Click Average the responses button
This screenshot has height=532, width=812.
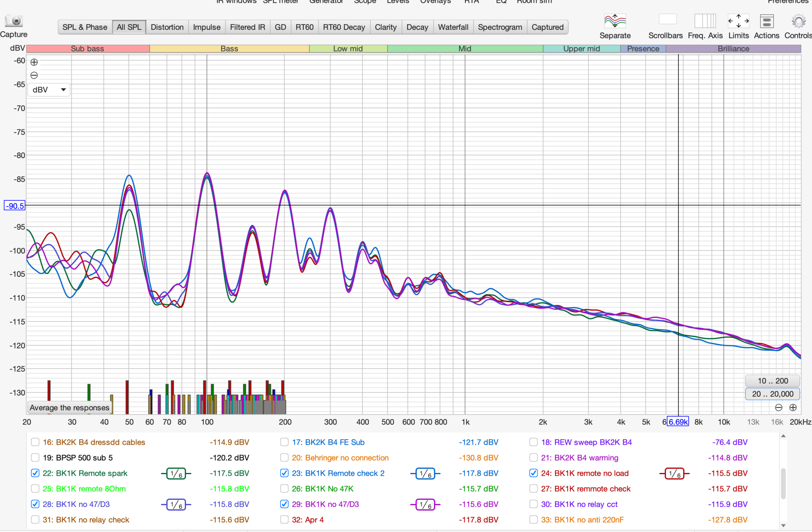point(69,408)
